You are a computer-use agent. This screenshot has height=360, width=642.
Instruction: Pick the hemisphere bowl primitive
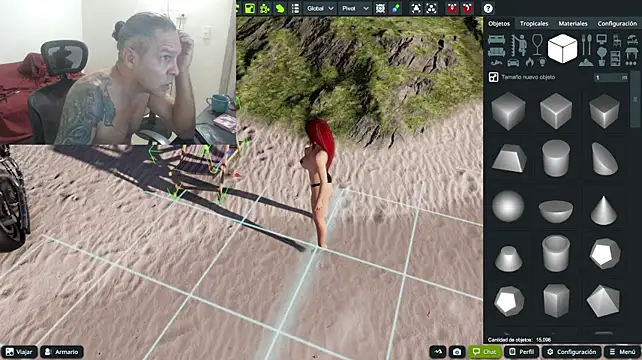coord(556,211)
